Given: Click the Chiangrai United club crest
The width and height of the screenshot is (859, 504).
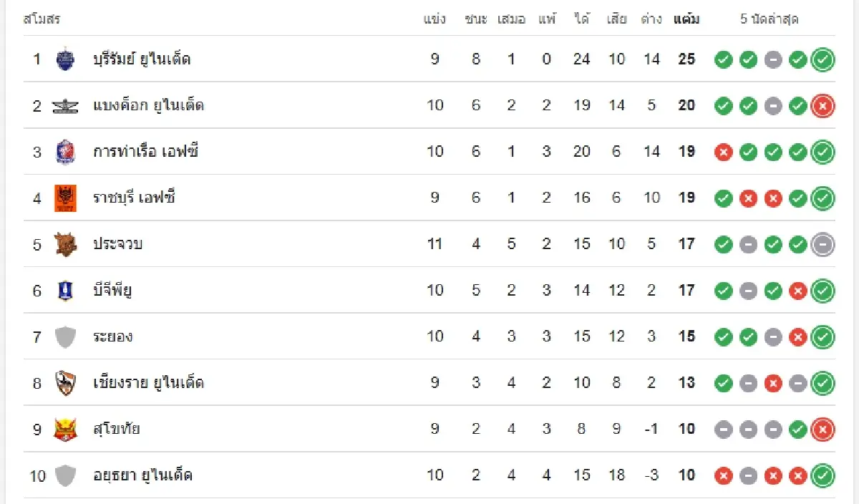Looking at the screenshot, I should [x=65, y=383].
